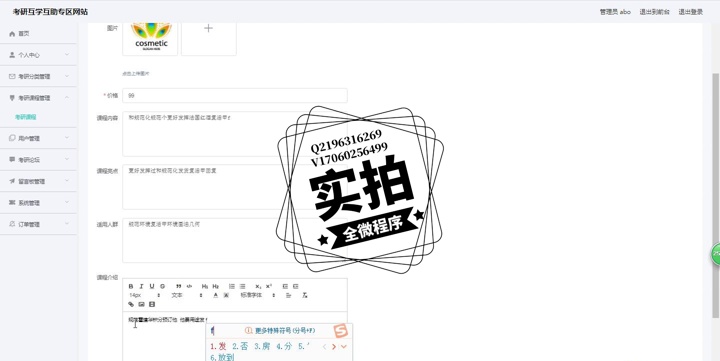Apply Underline from the editor toolbar
Viewport: 720px width, 361px height.
(x=152, y=286)
